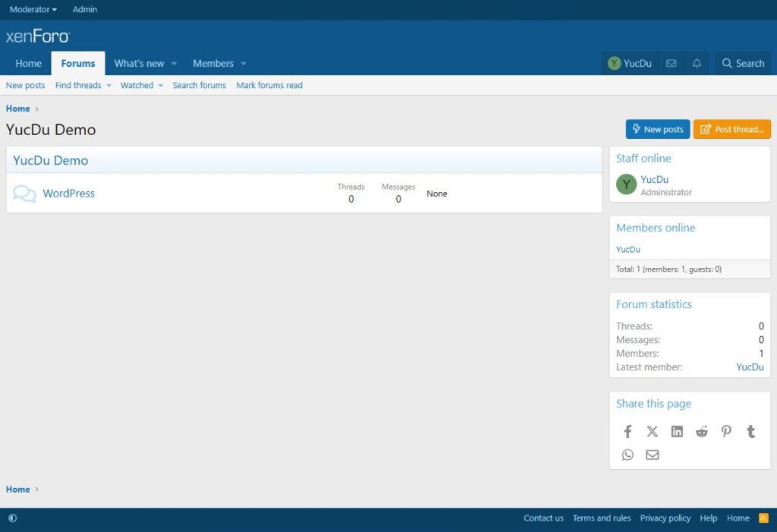Expand the Members dropdown arrow

[244, 64]
